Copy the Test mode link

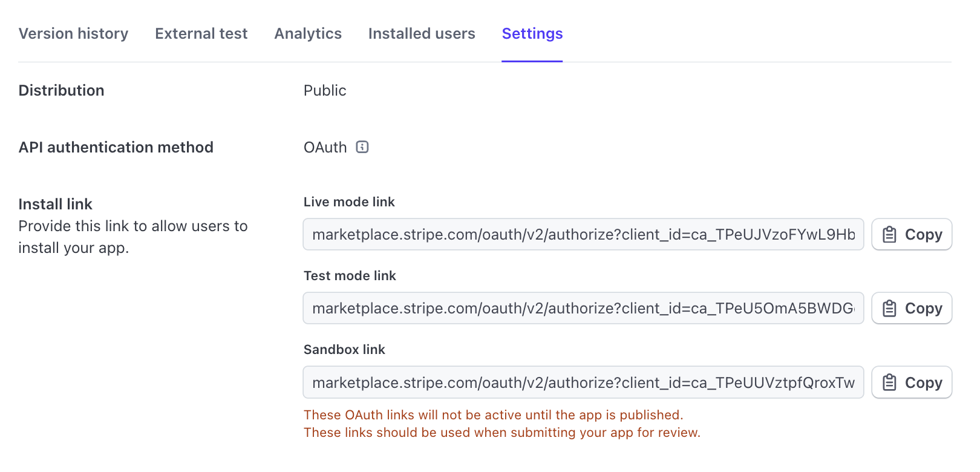tap(912, 308)
